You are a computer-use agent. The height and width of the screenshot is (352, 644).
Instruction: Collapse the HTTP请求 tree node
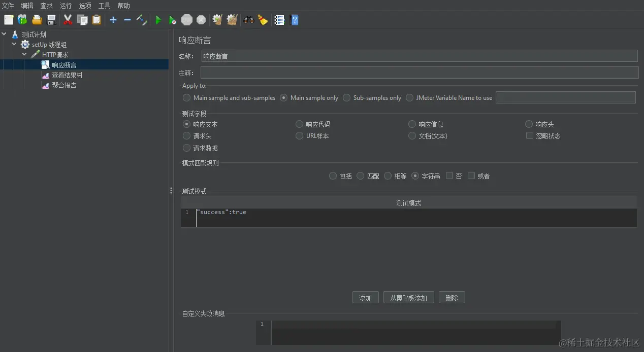click(x=24, y=54)
